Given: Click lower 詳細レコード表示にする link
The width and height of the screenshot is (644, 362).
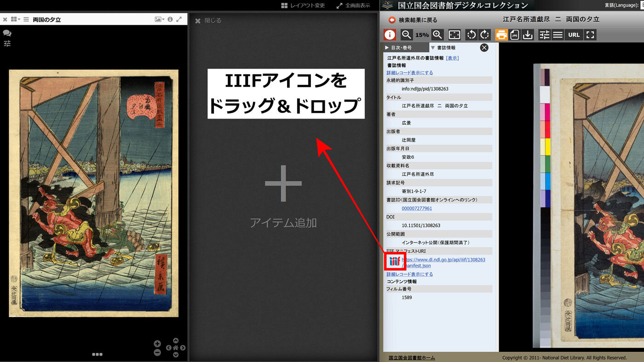Looking at the screenshot, I should click(409, 274).
